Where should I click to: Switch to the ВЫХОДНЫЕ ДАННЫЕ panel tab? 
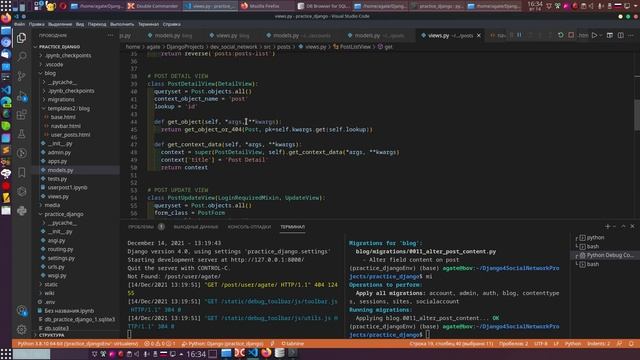[x=196, y=227]
